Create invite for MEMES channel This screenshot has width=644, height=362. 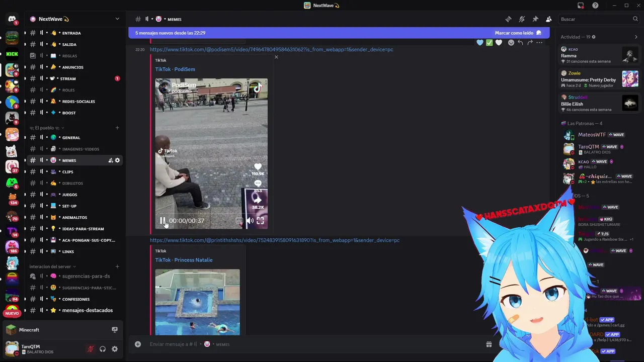(x=110, y=160)
